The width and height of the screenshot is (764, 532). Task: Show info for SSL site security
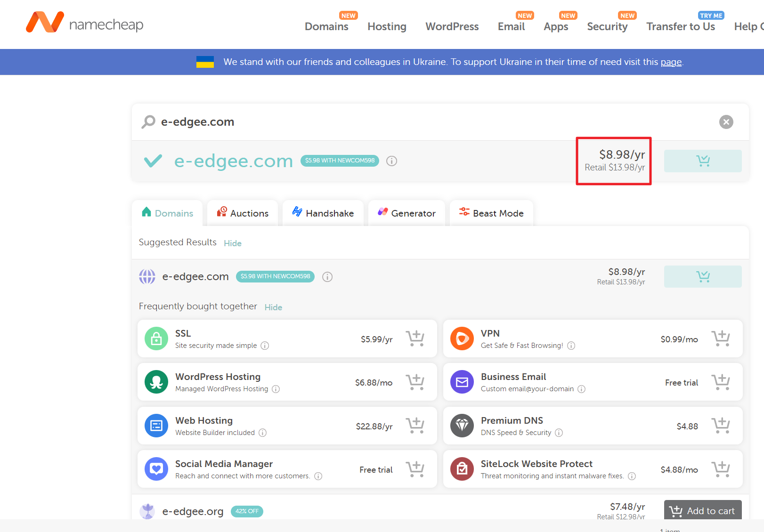[265, 346]
